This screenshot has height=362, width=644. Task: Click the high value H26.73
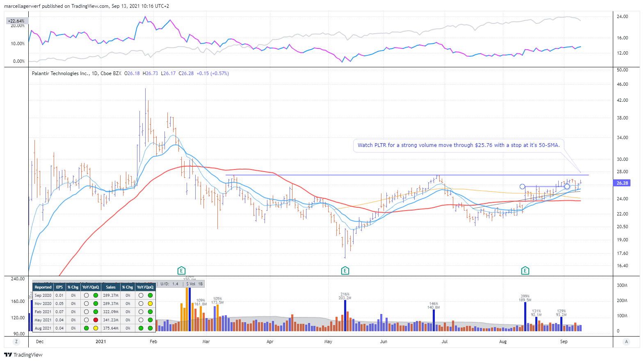[150, 73]
